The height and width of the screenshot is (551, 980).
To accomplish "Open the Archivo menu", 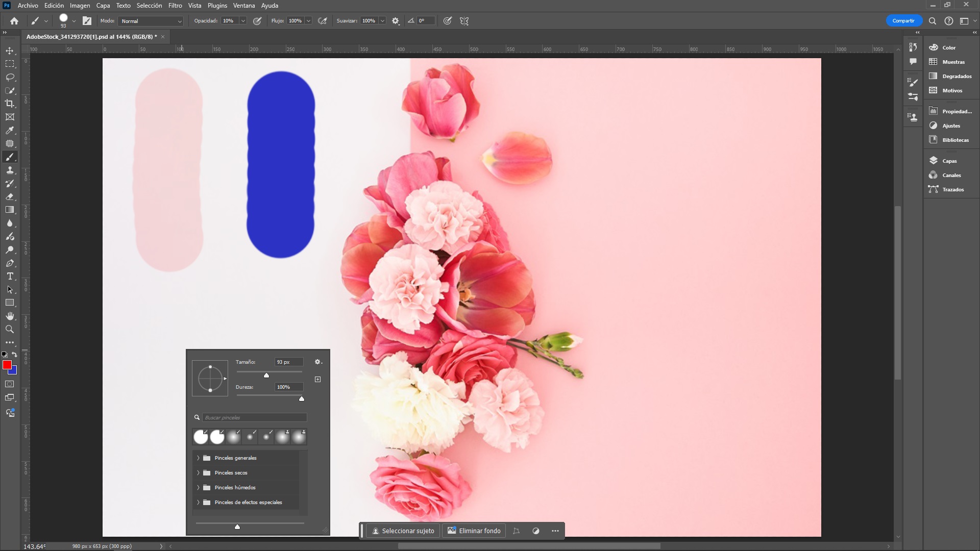I will [28, 6].
